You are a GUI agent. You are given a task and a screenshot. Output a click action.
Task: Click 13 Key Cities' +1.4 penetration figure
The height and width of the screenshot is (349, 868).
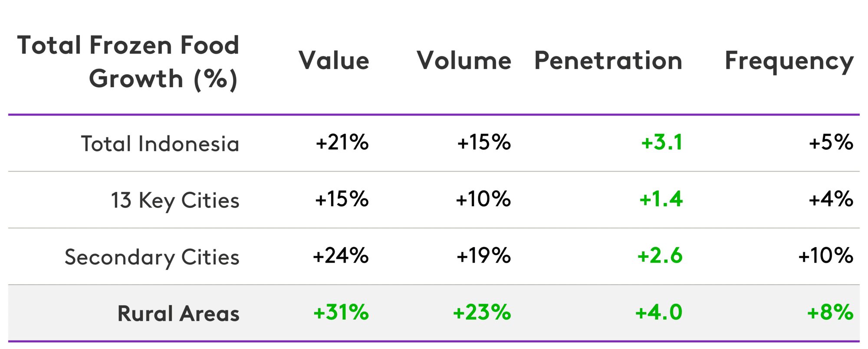[x=661, y=200]
